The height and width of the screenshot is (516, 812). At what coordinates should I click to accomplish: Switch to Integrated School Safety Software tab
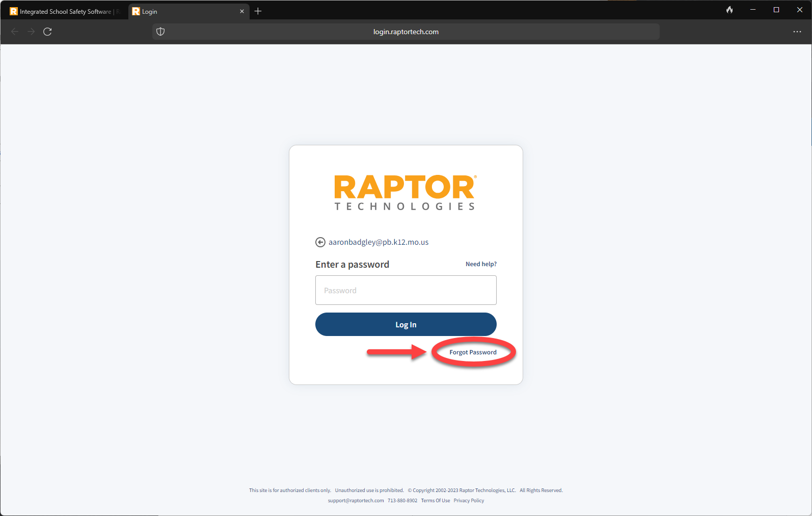point(64,11)
